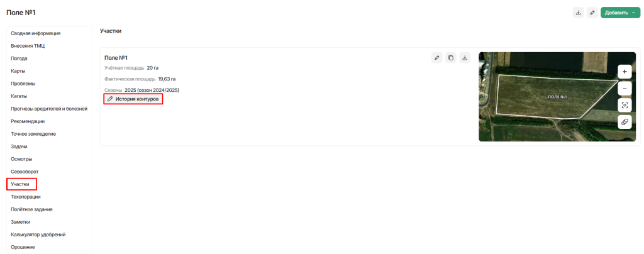Image resolution: width=644 pixels, height=254 pixels.
Task: Center the map on the field contour
Action: coord(625,105)
